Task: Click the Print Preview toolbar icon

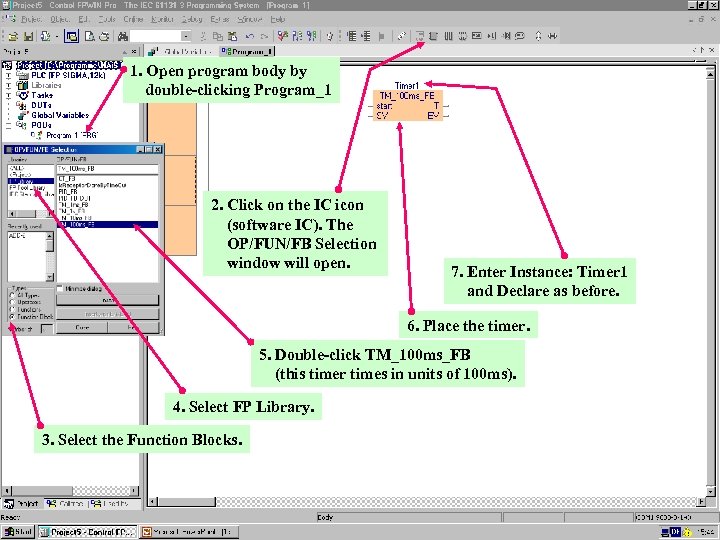Action: click(90, 36)
